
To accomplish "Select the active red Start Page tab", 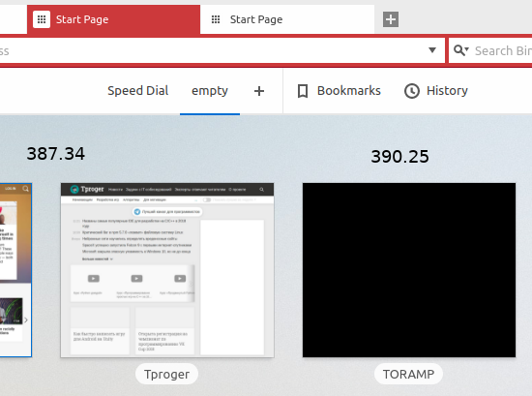I will coord(114,19).
